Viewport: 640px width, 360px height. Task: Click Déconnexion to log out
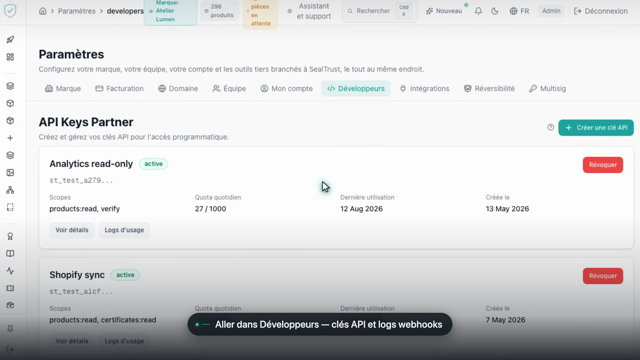pos(600,11)
